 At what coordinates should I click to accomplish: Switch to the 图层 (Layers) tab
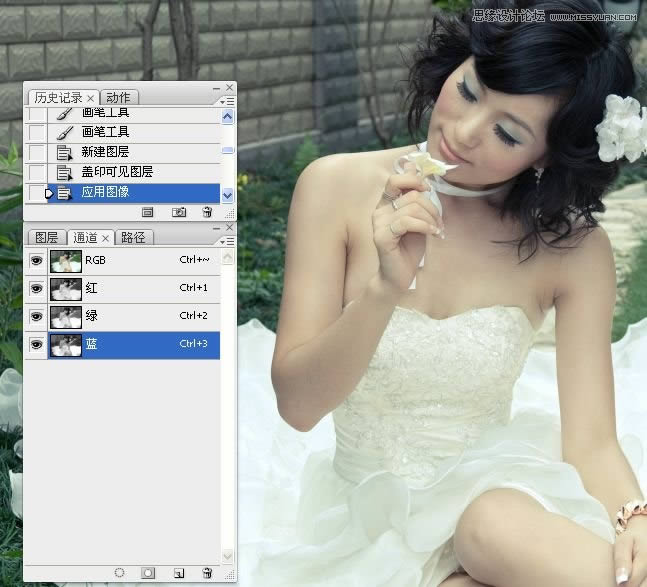coord(46,238)
